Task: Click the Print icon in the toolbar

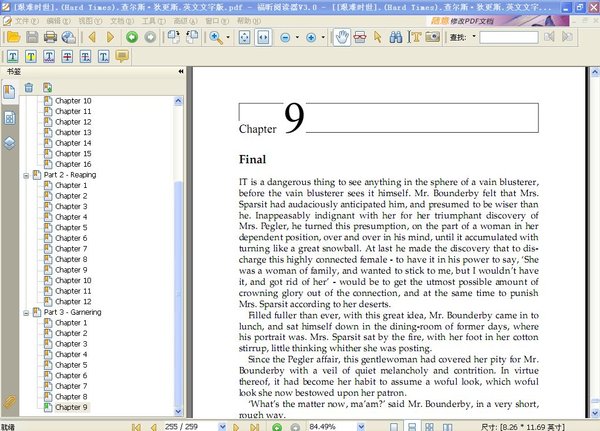Action: coord(50,37)
